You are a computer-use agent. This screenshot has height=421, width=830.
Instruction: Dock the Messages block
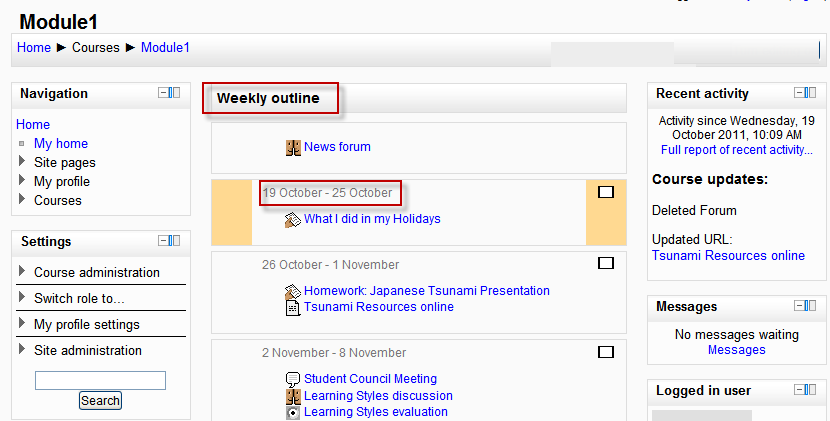click(x=811, y=306)
